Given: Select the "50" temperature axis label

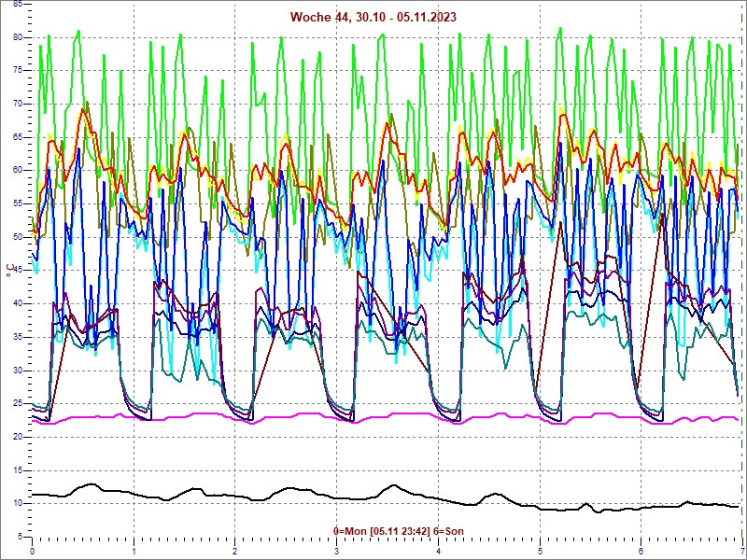Looking at the screenshot, I should coord(17,237).
